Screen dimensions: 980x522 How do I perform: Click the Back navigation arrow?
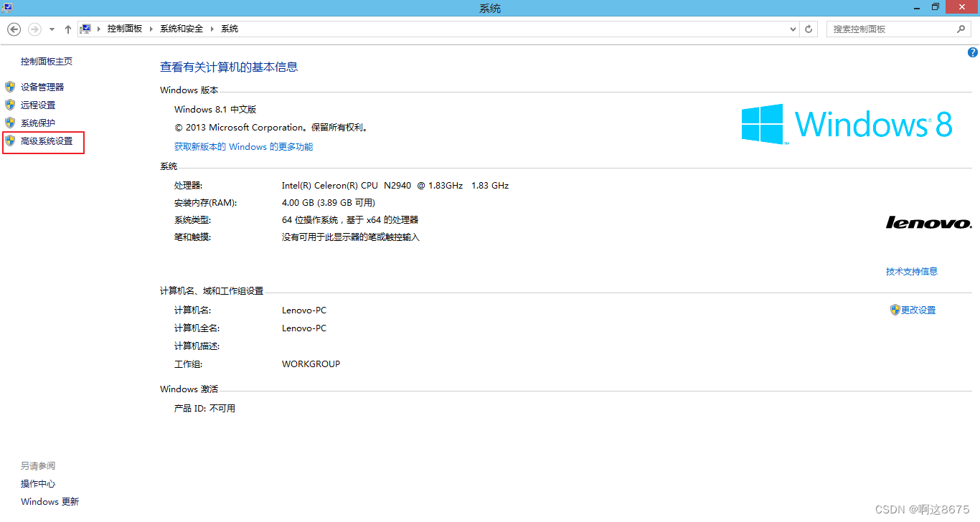pyautogui.click(x=14, y=29)
